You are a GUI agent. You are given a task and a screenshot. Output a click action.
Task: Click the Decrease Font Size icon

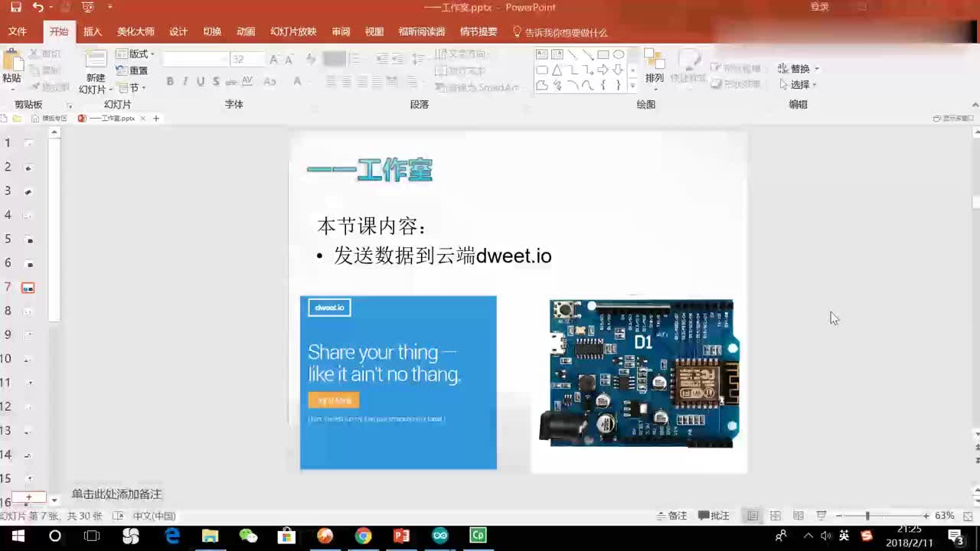[289, 59]
